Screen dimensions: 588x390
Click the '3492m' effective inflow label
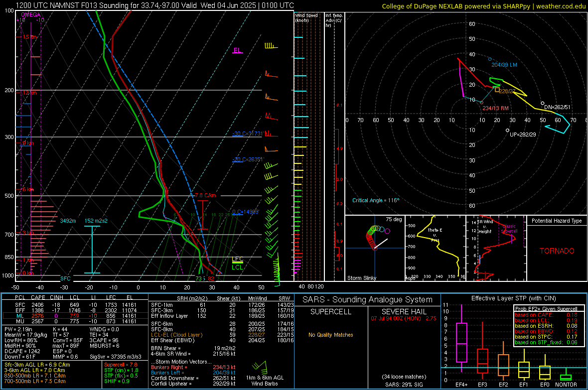(68, 221)
